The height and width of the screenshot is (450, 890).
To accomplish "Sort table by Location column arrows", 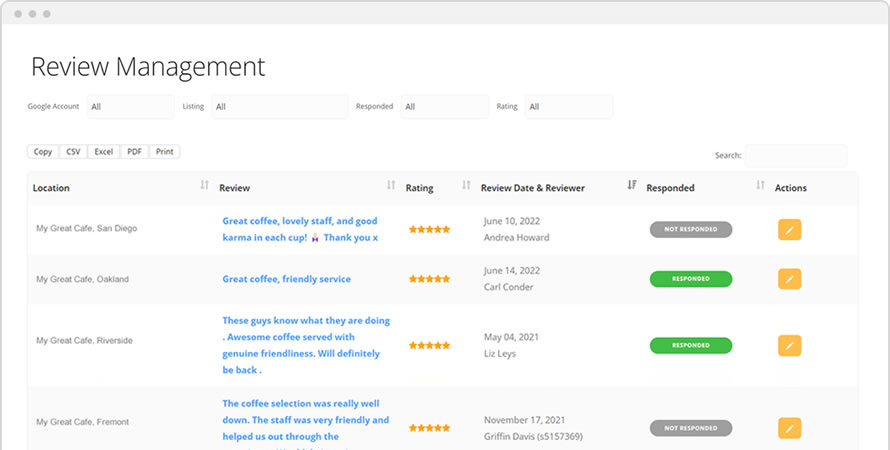I will [204, 186].
